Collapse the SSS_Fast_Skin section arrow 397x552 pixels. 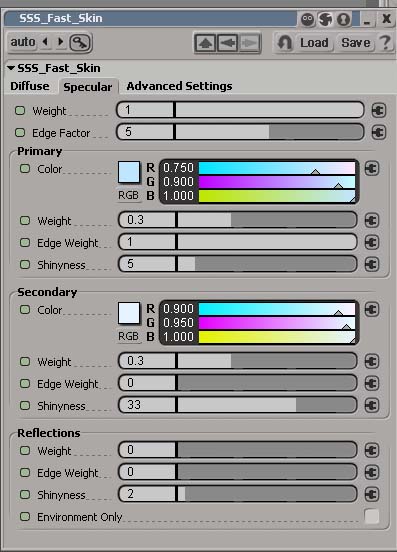[x=11, y=68]
